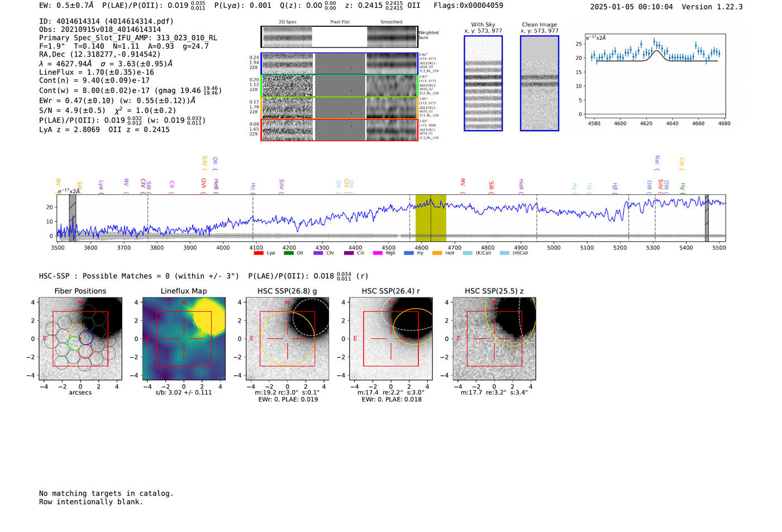
Task: Click the Obs 20210915v018 line
Action: coord(100,30)
